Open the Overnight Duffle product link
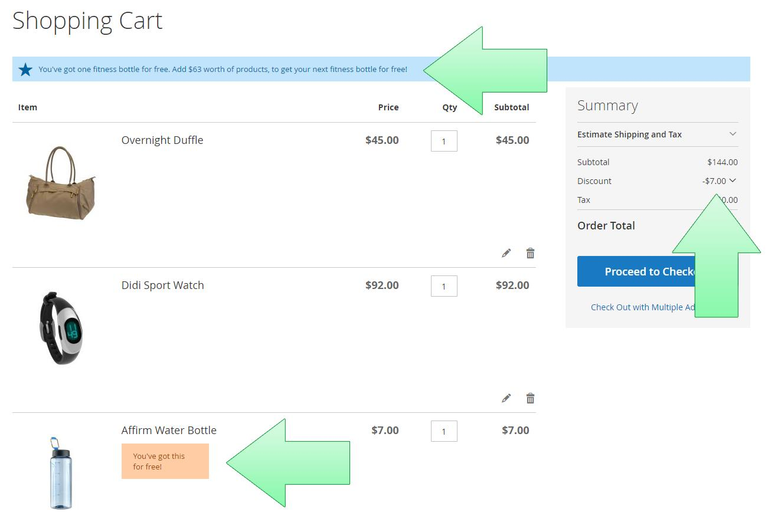The image size is (768, 532). 162,140
